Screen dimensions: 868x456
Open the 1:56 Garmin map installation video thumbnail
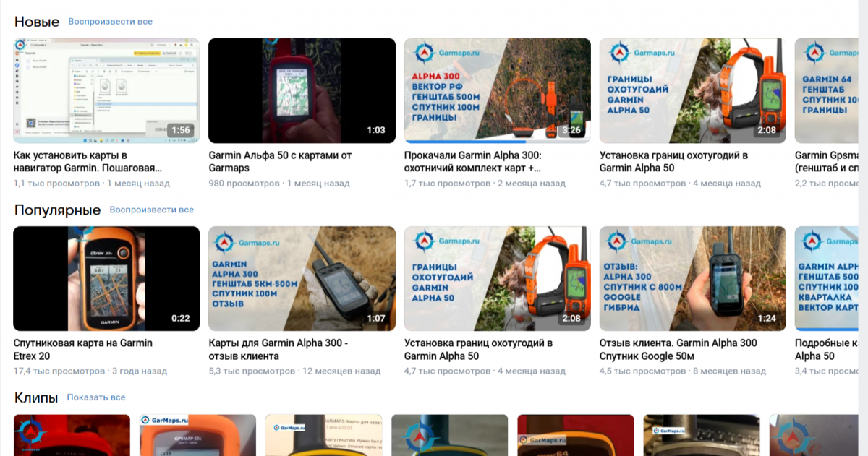point(106,90)
